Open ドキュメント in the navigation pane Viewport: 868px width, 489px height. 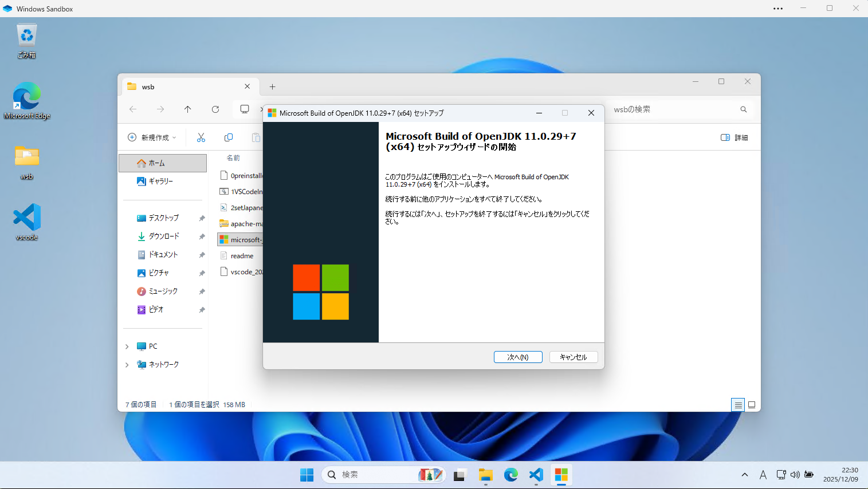(163, 255)
